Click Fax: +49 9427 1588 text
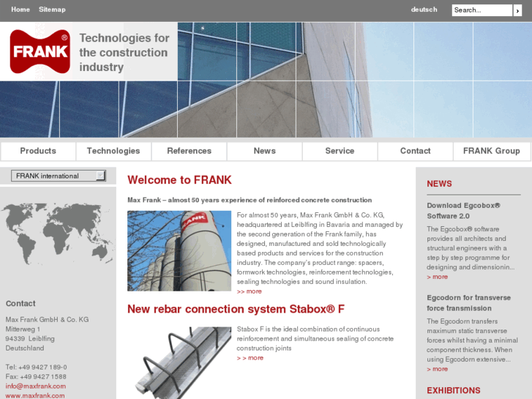The image size is (532, 399). pos(36,376)
